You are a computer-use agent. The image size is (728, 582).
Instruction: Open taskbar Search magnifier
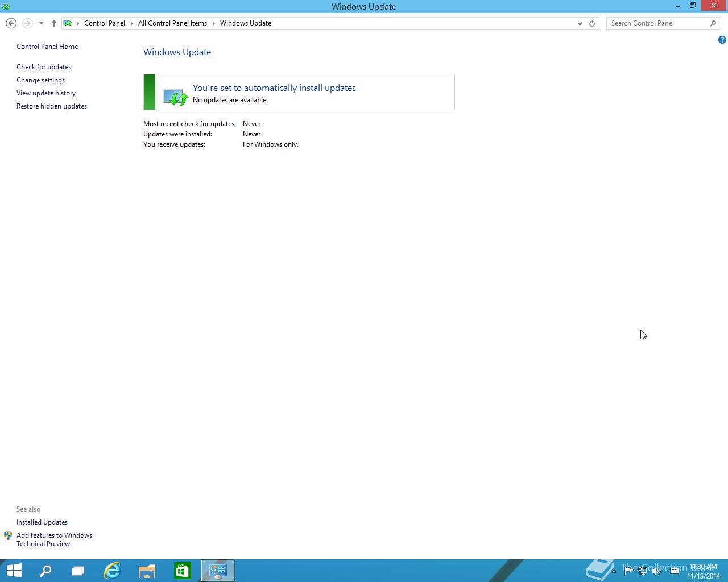[45, 571]
